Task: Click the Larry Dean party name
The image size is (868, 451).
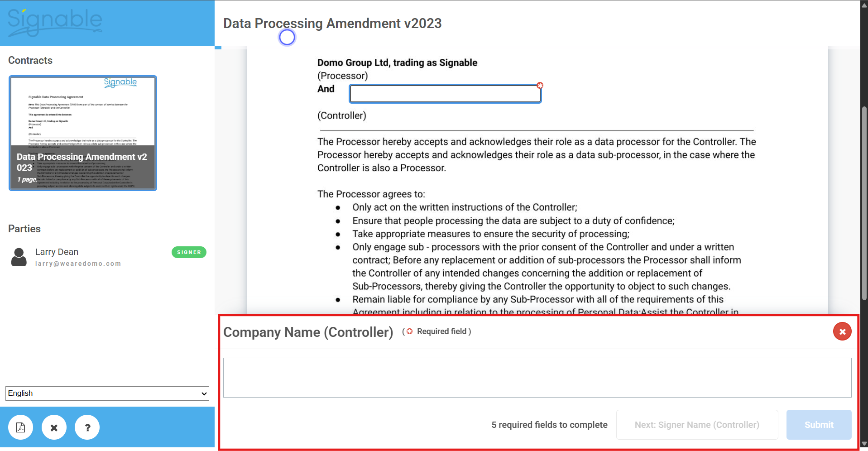Action: click(x=57, y=252)
